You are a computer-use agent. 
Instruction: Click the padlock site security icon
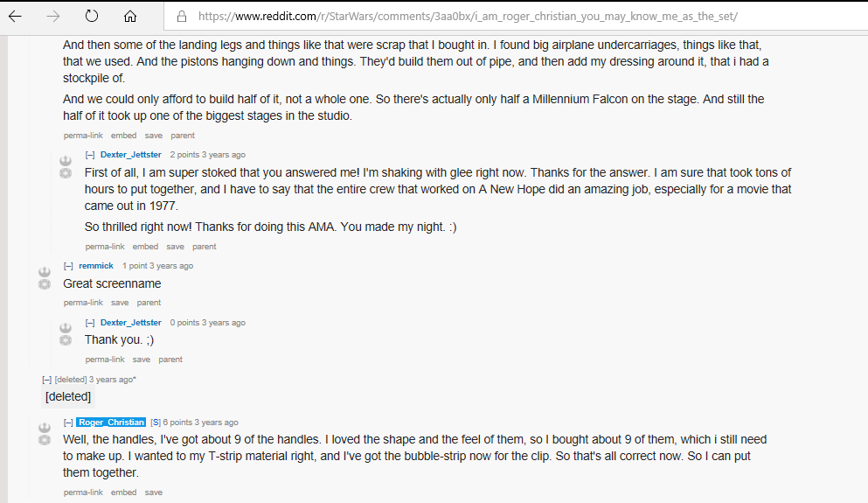182,17
